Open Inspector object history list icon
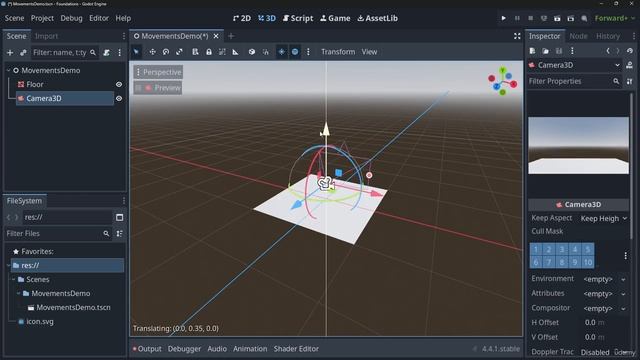The height and width of the screenshot is (360, 640). (630, 51)
